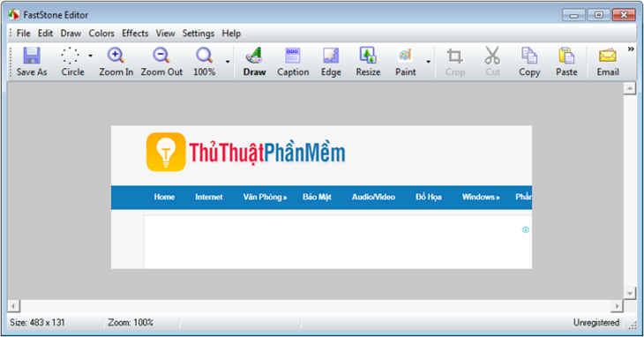Open the zoom level dropdown arrow
Image resolution: width=644 pixels, height=337 pixels.
(x=228, y=62)
